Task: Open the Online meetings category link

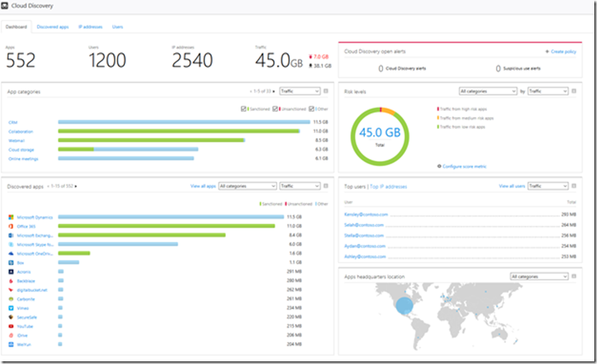Action: (23, 159)
